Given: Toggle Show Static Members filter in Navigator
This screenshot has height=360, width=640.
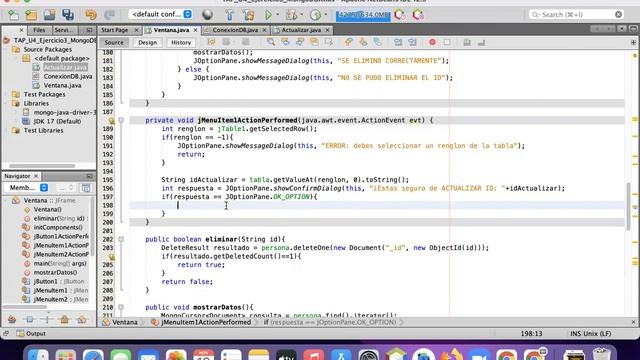Looking at the screenshot, I should tap(47, 319).
